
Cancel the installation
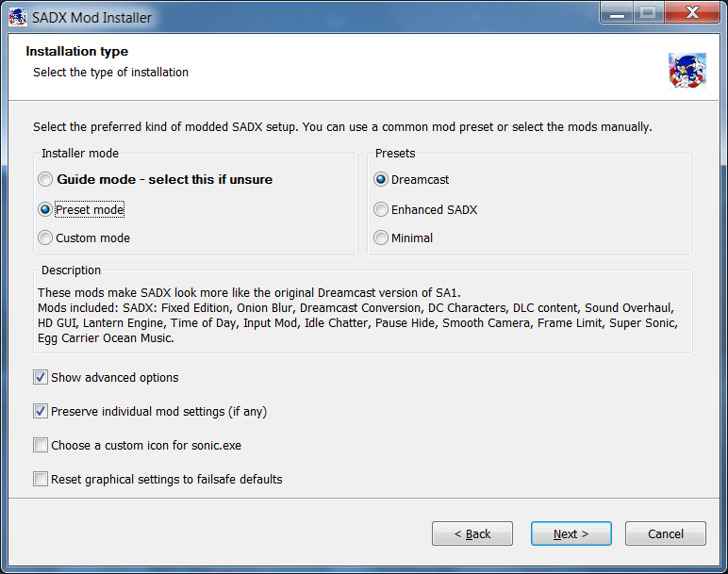666,533
